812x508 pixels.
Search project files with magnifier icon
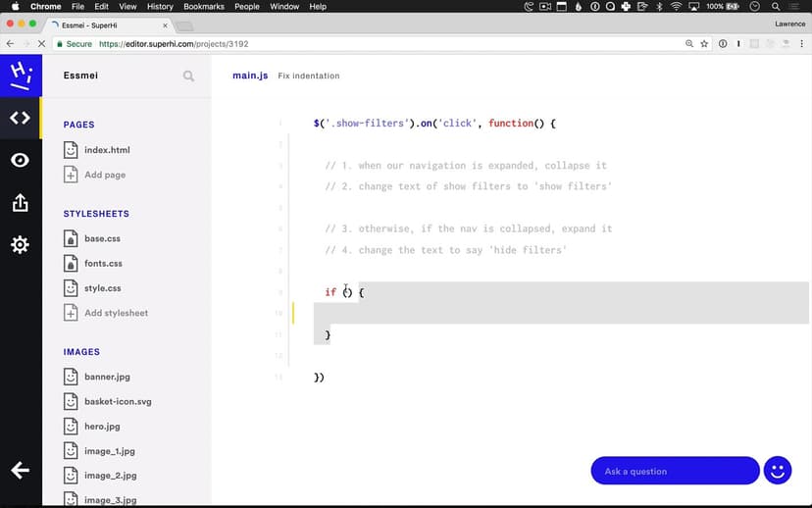(x=188, y=76)
